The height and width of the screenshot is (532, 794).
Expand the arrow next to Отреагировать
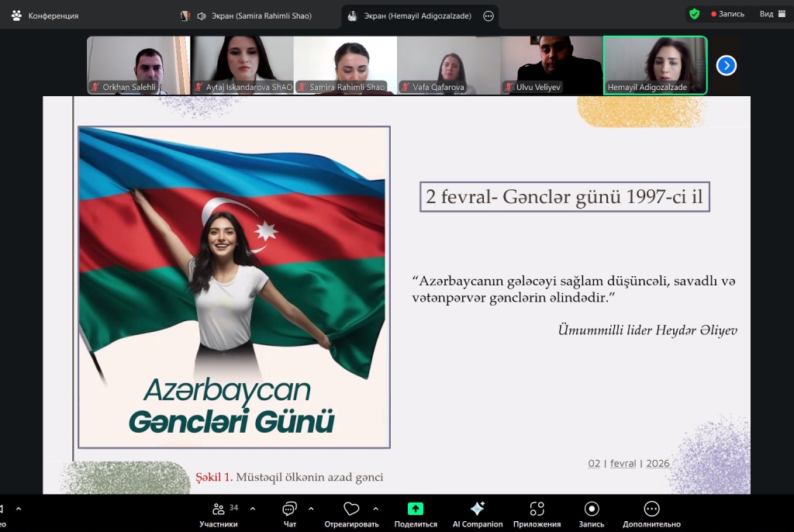click(x=375, y=509)
